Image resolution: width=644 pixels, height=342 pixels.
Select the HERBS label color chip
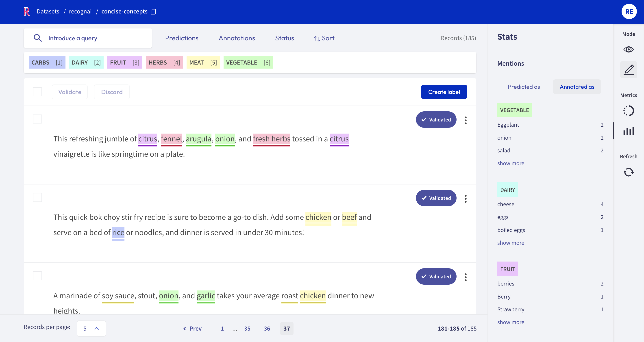coord(164,63)
